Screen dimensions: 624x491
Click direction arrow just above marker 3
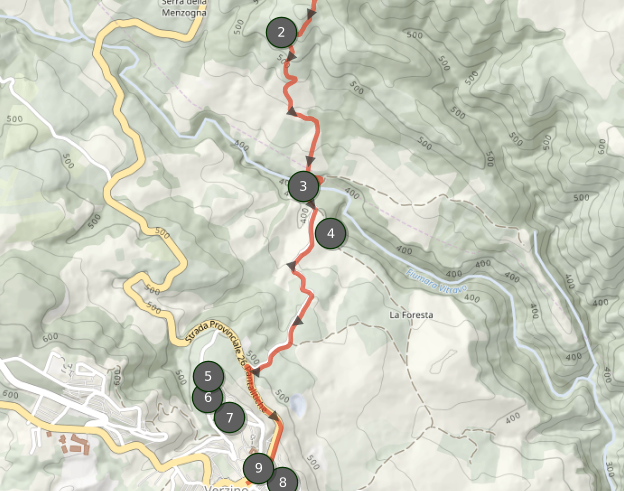click(x=310, y=162)
